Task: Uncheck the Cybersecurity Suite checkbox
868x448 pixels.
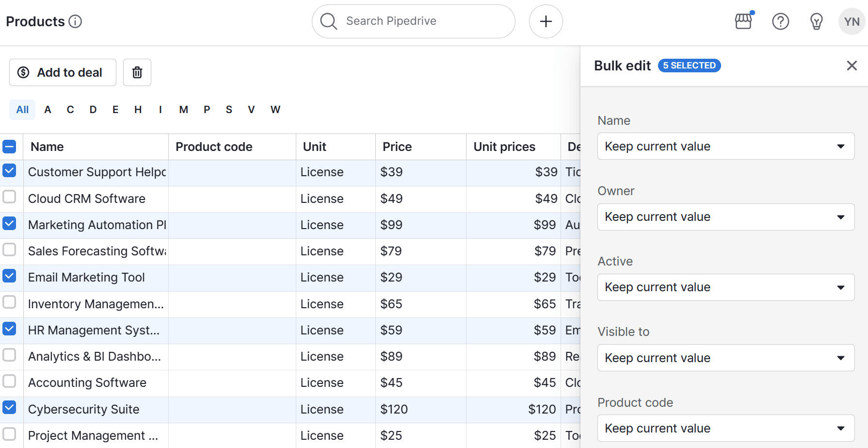Action: pos(9,407)
